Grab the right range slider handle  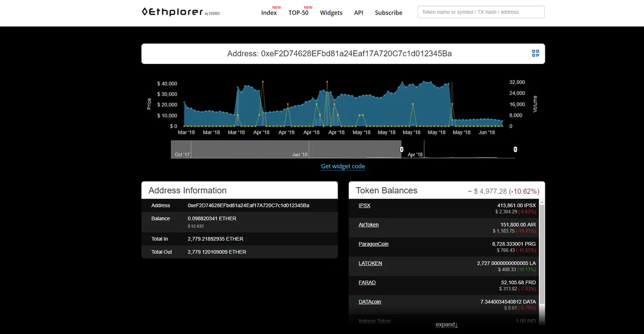tap(515, 149)
